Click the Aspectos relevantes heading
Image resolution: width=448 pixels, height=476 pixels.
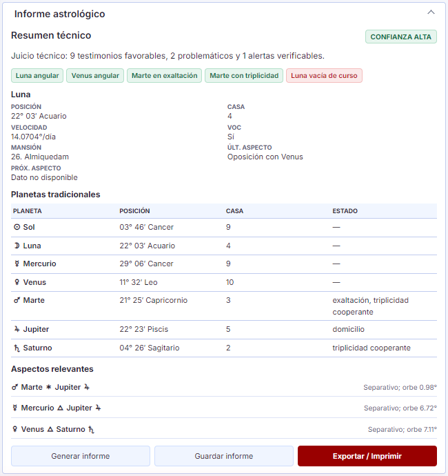point(52,369)
